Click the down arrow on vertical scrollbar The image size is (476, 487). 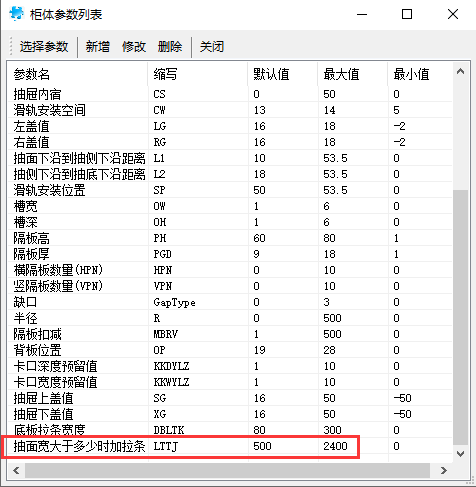(460, 453)
